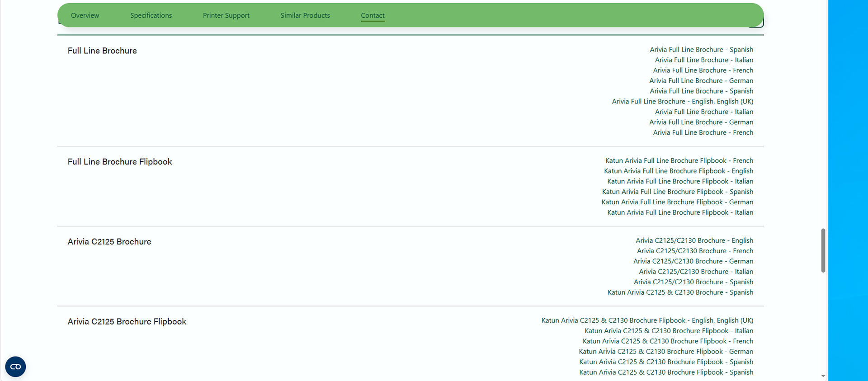Viewport: 868px width, 381px height.
Task: Open the Contact tab
Action: (x=373, y=15)
